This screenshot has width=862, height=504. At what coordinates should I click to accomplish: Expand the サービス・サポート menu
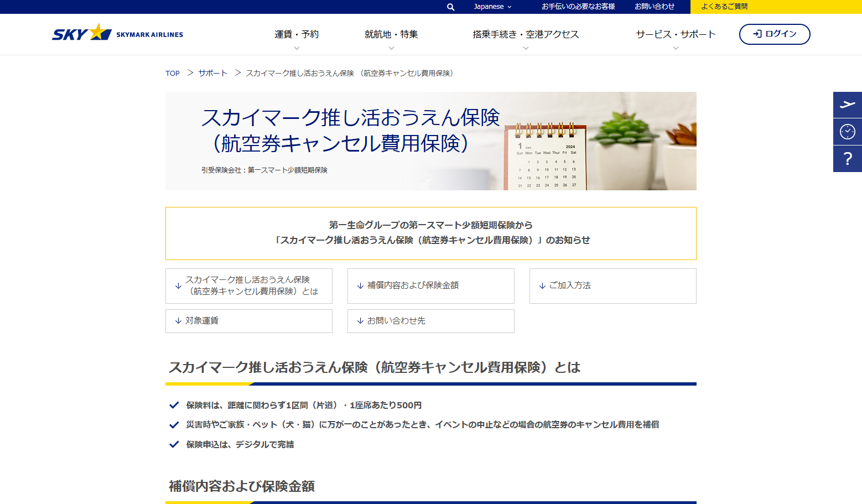(676, 34)
